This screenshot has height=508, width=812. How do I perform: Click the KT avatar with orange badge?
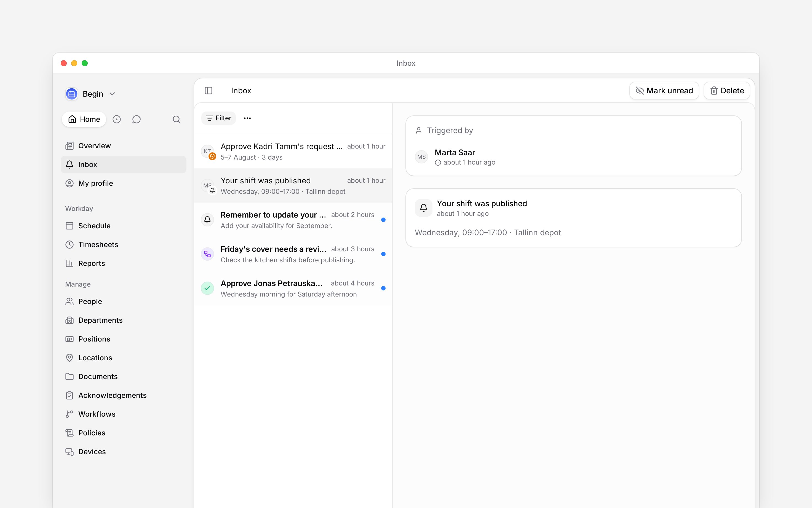point(208,152)
